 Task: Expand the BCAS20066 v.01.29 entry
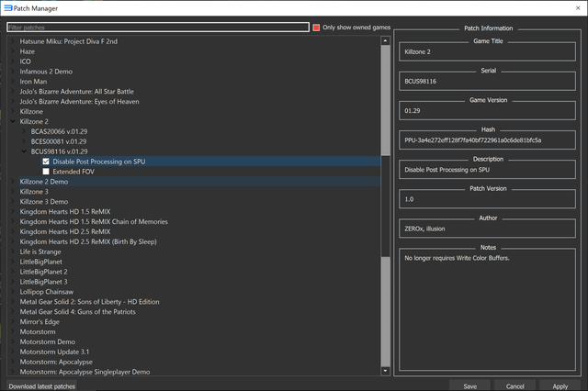coord(24,131)
